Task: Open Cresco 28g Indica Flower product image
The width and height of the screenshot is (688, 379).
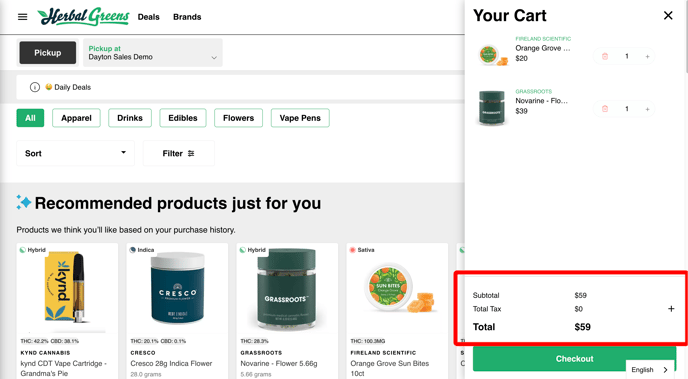Action: tap(177, 289)
